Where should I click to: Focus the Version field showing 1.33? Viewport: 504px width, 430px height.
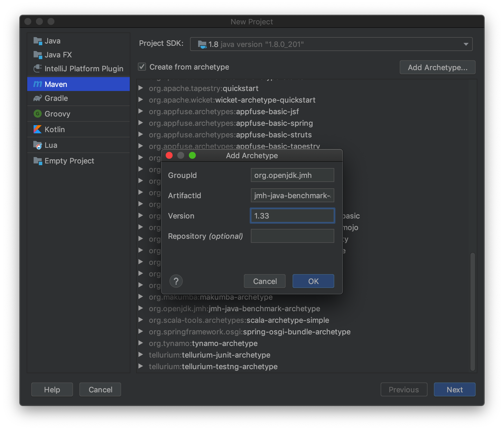pyautogui.click(x=292, y=216)
